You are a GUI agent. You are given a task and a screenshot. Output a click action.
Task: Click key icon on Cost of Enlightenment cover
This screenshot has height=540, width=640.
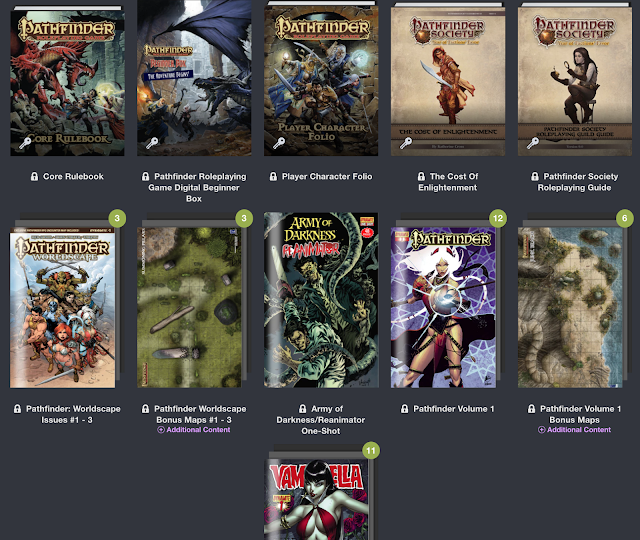[x=406, y=143]
